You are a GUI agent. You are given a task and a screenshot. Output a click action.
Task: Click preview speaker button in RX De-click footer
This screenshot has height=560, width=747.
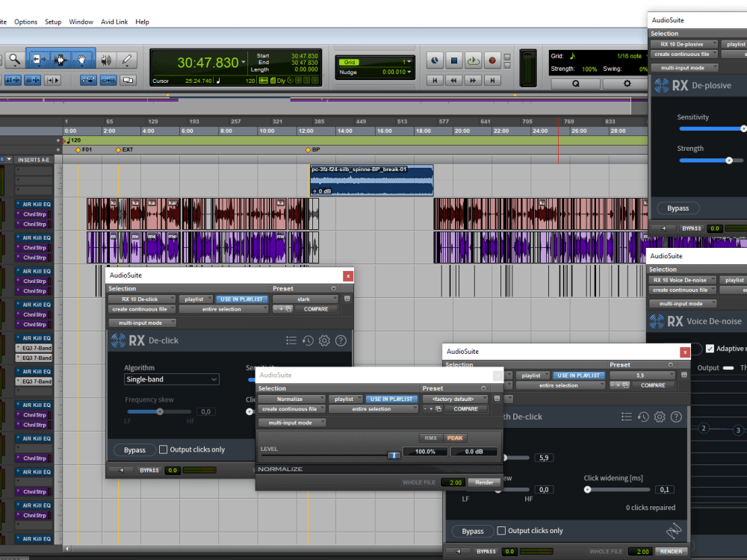point(121,470)
